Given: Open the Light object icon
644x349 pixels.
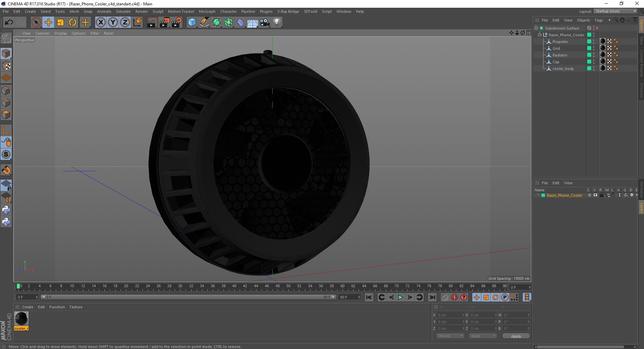Looking at the screenshot, I should 277,23.
